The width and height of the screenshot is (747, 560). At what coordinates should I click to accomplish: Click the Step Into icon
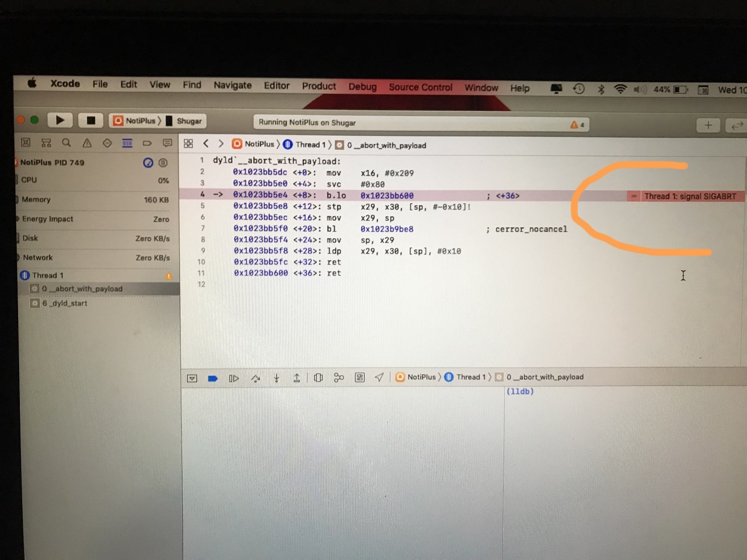click(277, 378)
